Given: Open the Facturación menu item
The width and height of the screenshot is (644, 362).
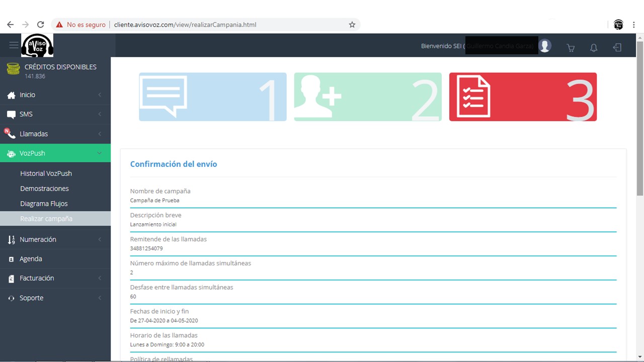Looking at the screenshot, I should click(x=55, y=279).
